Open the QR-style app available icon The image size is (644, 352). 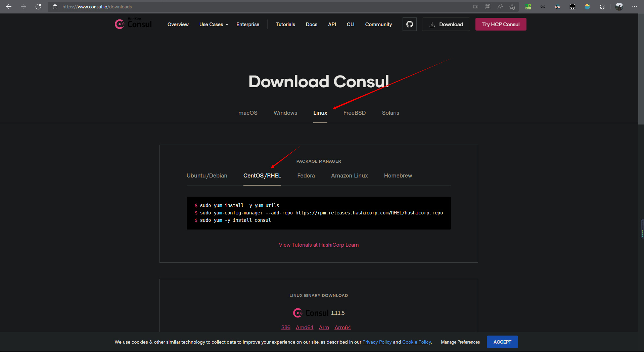pos(488,7)
